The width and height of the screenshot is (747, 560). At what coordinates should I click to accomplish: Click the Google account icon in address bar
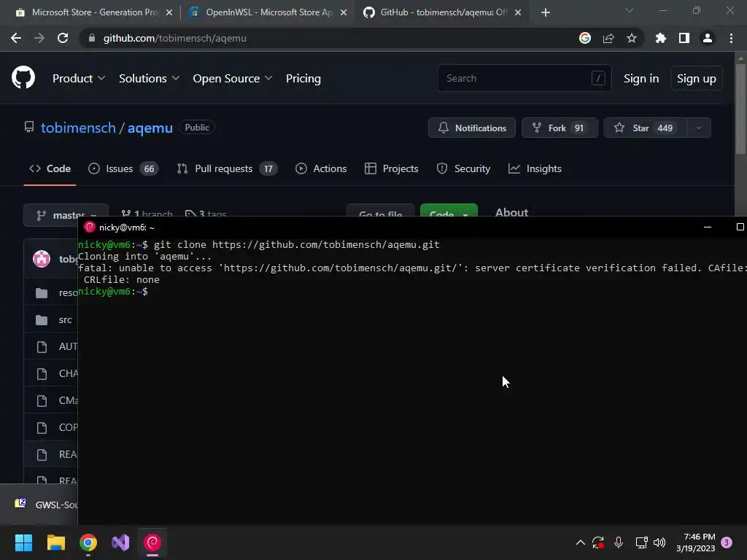[x=584, y=38]
